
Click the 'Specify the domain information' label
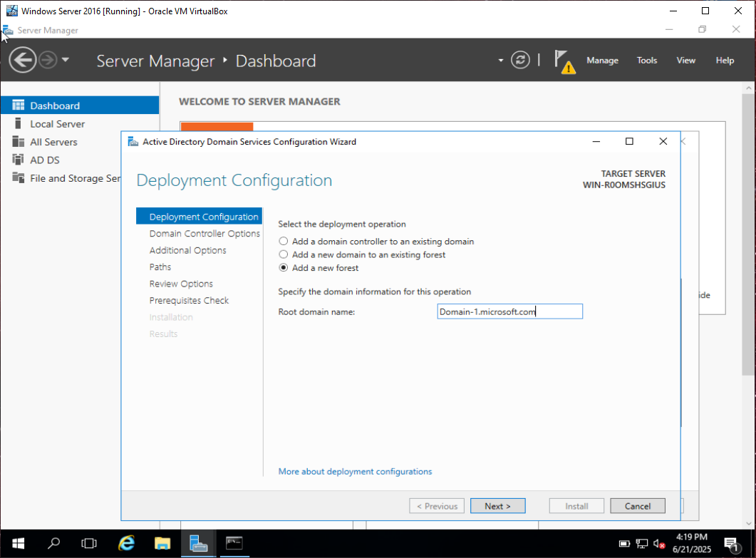click(x=375, y=291)
